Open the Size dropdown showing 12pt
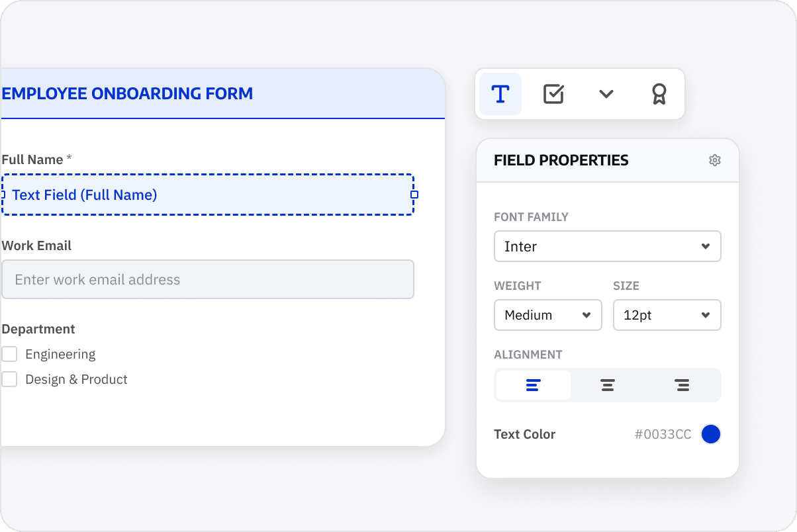Viewport: 797px width, 532px height. 667,315
